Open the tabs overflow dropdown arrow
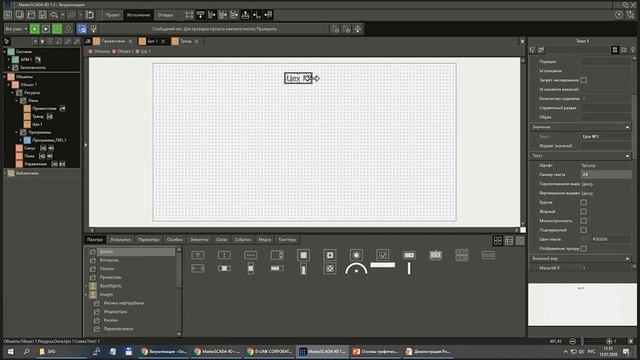Image resolution: width=640 pixels, height=360 pixels. pos(522,42)
